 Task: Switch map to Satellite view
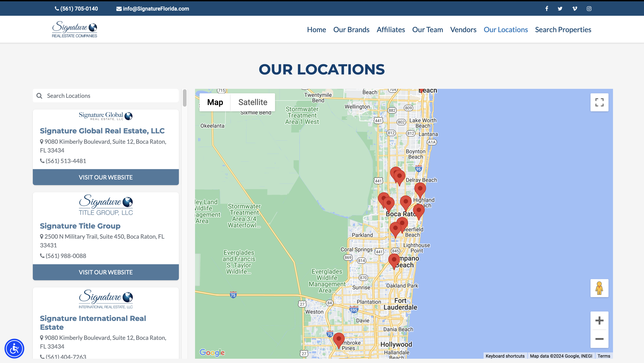(x=253, y=102)
